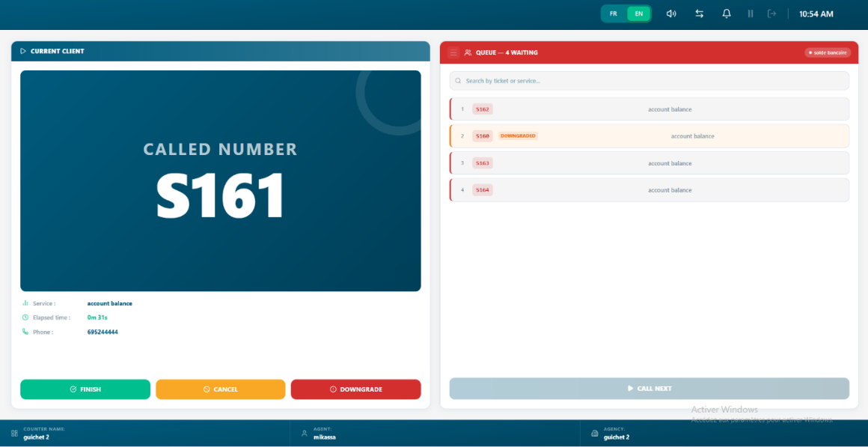Screen dimensions: 868x447
Task: Select ticket S162 in the queue
Action: 650,109
